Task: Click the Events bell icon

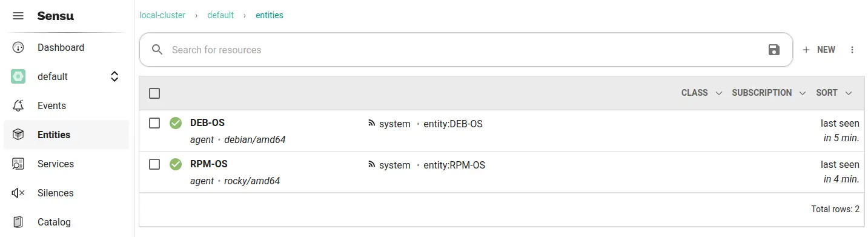Action: pos(18,105)
